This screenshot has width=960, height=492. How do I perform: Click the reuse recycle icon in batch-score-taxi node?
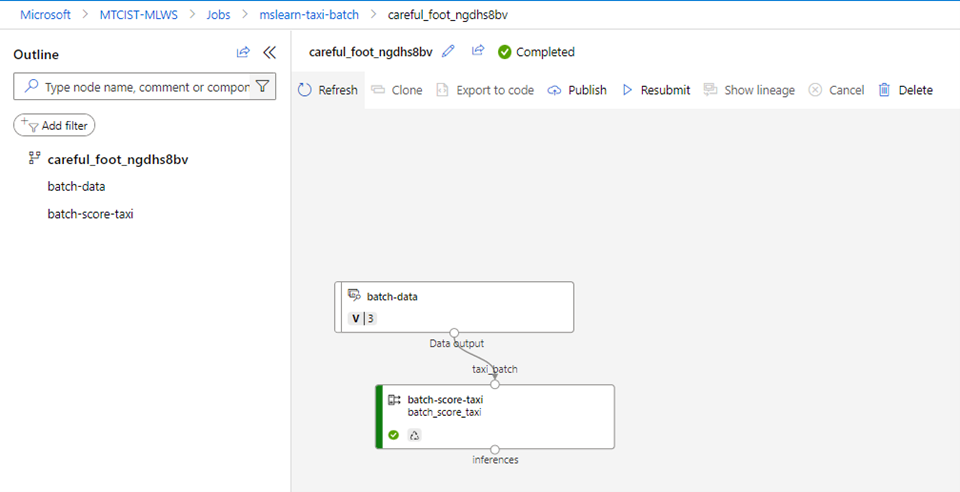(414, 435)
